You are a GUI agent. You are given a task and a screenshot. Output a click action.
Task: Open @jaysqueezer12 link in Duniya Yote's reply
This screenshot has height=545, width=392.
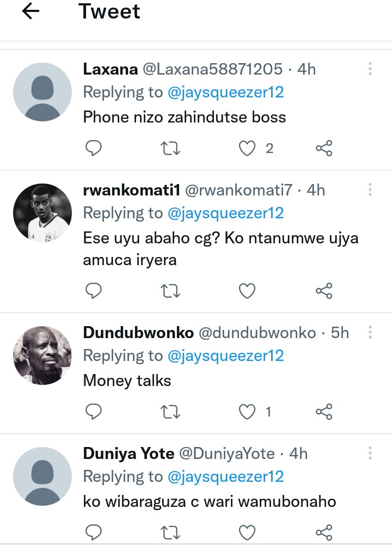click(225, 476)
